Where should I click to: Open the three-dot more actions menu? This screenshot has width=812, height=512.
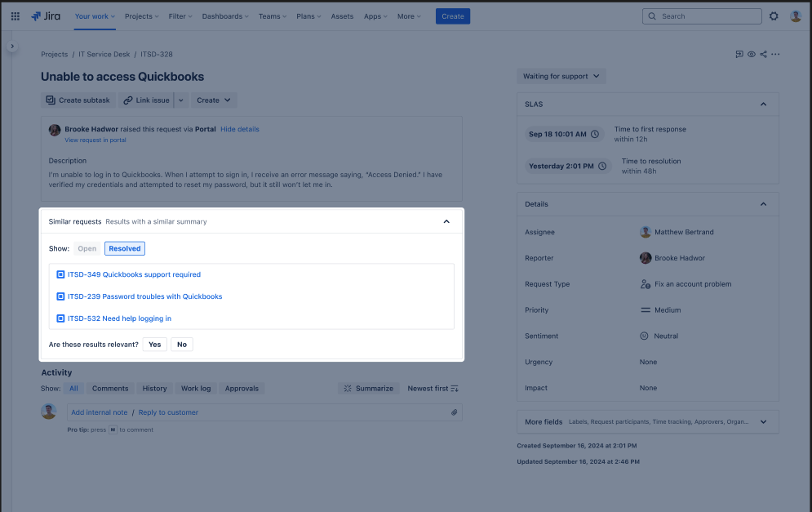tap(775, 55)
